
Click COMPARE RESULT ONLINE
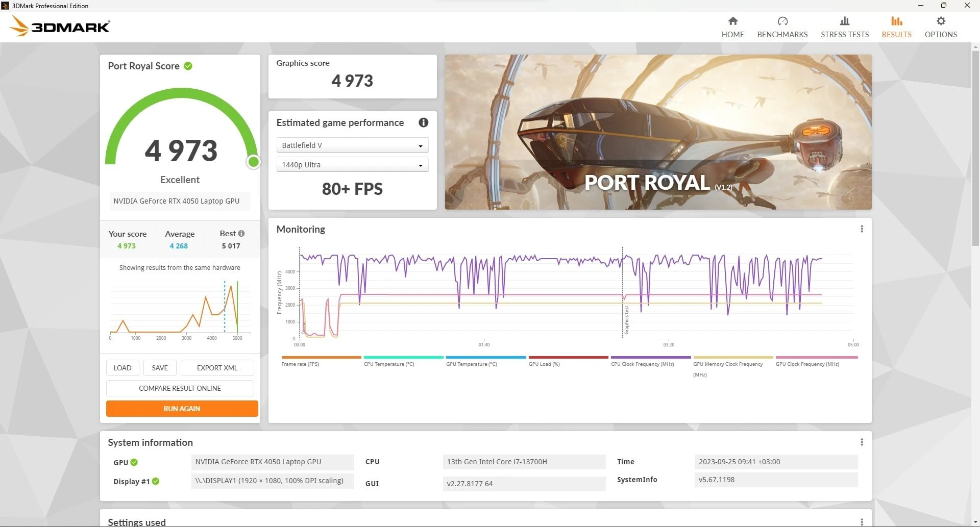[180, 388]
